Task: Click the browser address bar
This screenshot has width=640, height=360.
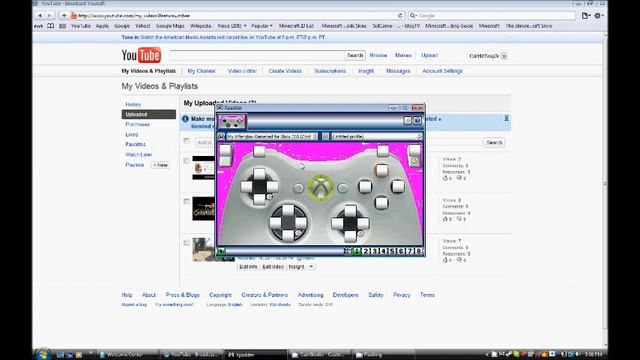Action: click(236, 16)
